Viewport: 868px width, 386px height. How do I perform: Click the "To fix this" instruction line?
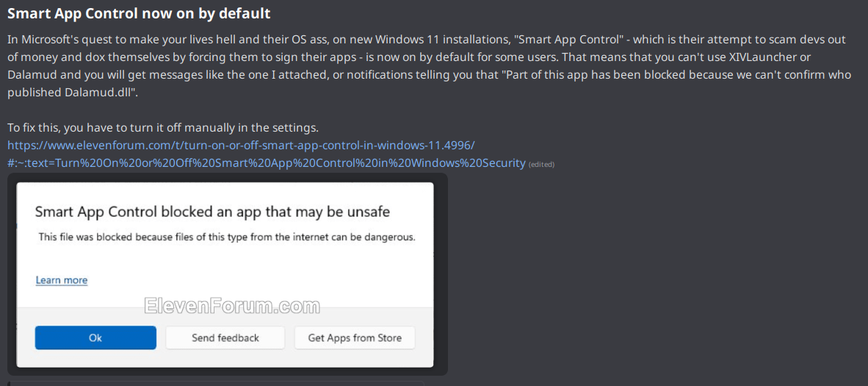click(163, 127)
